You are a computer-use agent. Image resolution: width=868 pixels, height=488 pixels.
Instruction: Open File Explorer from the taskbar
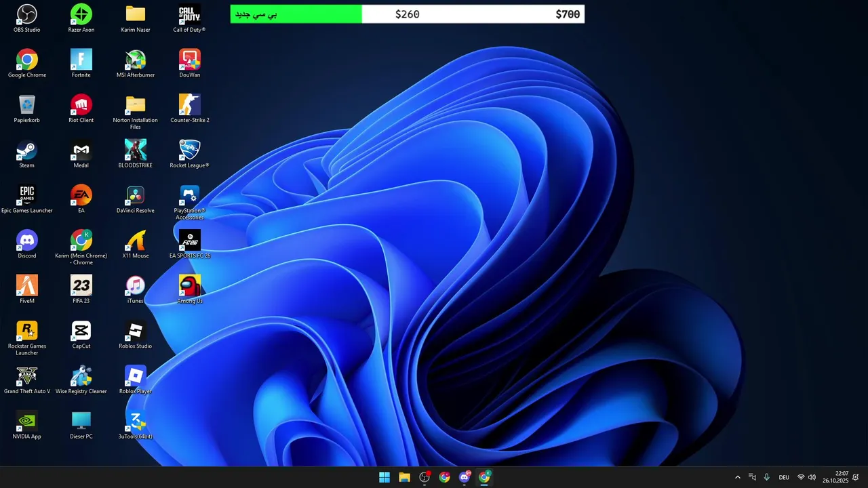(405, 477)
